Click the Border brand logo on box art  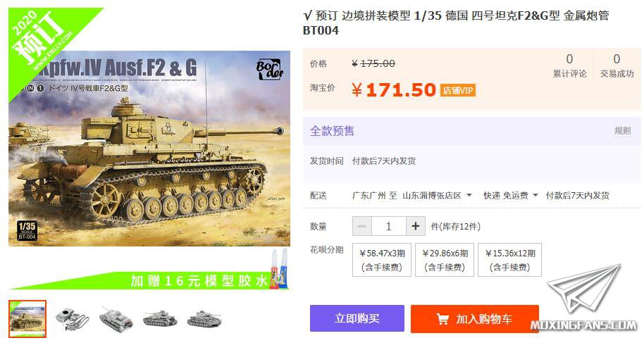[x=269, y=68]
